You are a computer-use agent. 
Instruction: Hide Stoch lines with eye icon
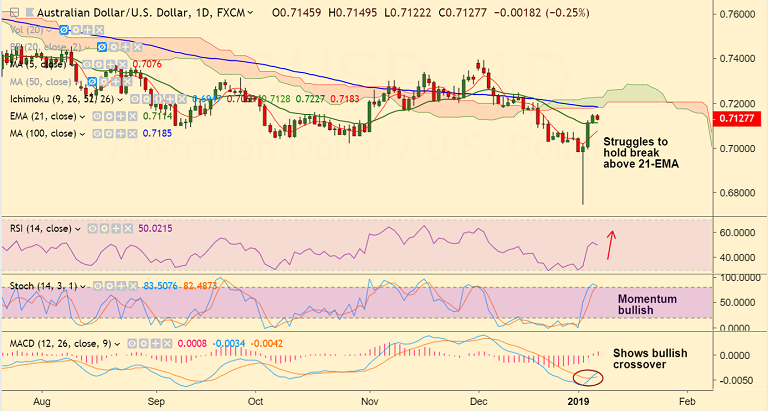98,286
